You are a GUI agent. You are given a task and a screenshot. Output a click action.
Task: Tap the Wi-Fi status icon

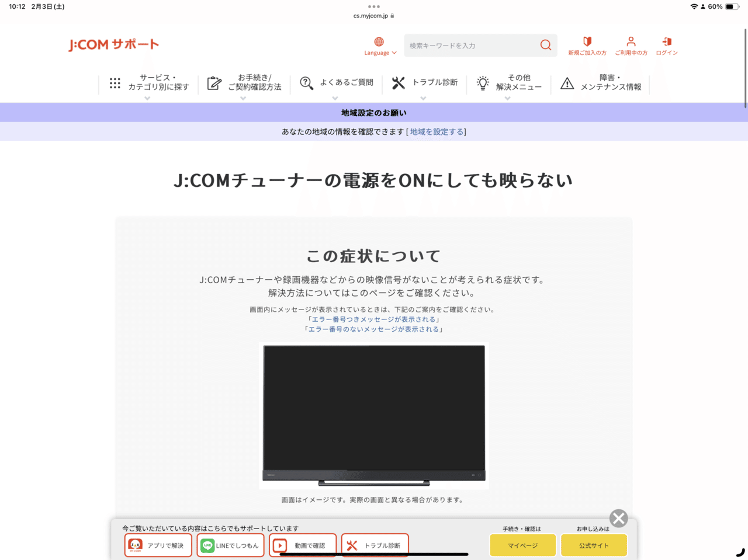pyautogui.click(x=694, y=6)
